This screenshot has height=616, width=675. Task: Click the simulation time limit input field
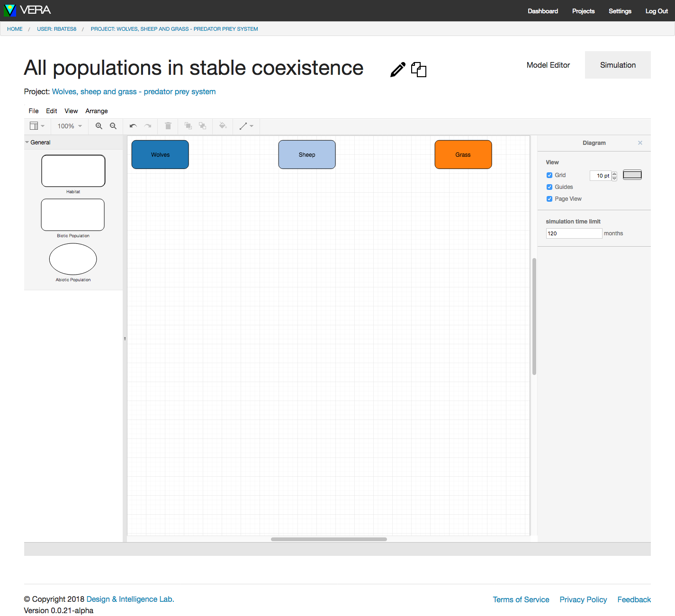pos(574,233)
